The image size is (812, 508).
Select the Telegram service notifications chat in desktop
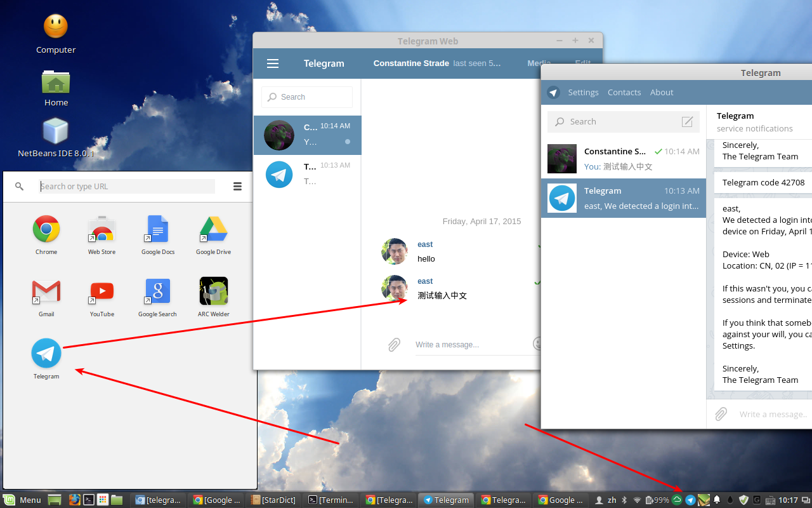[624, 198]
